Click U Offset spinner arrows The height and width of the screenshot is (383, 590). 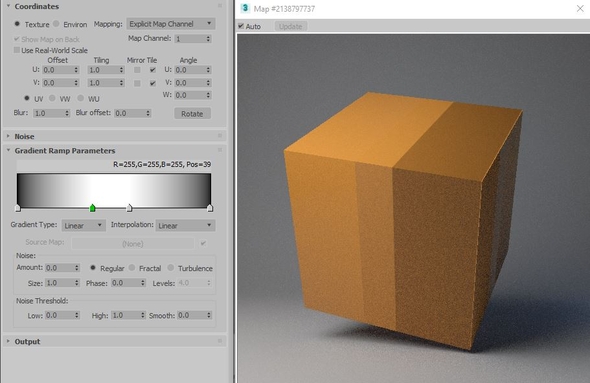[x=76, y=70]
